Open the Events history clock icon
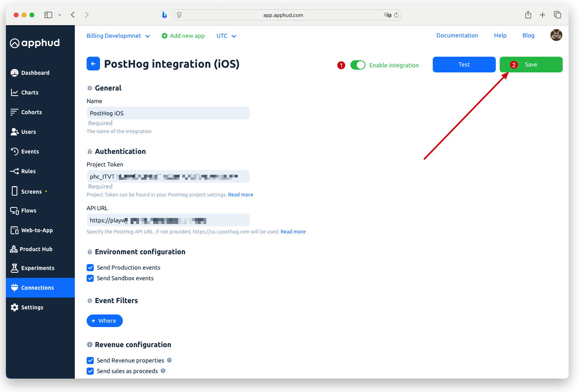 point(15,152)
